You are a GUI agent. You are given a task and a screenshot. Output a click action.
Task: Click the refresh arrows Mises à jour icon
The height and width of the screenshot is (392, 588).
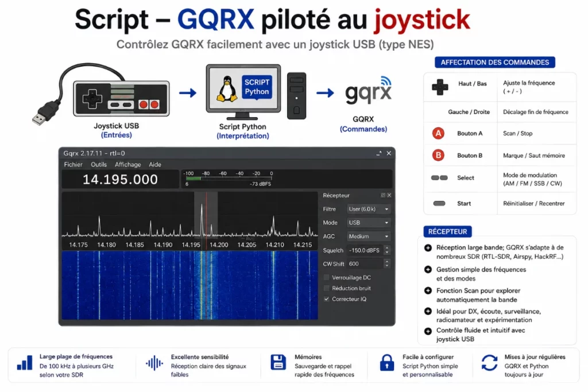pyautogui.click(x=489, y=363)
